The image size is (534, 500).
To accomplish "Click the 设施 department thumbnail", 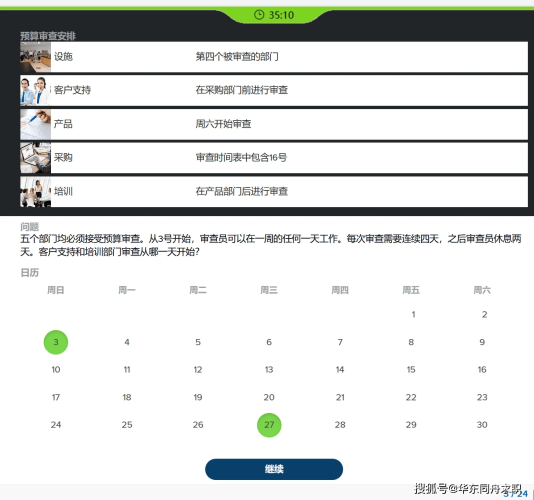I will [x=35, y=57].
